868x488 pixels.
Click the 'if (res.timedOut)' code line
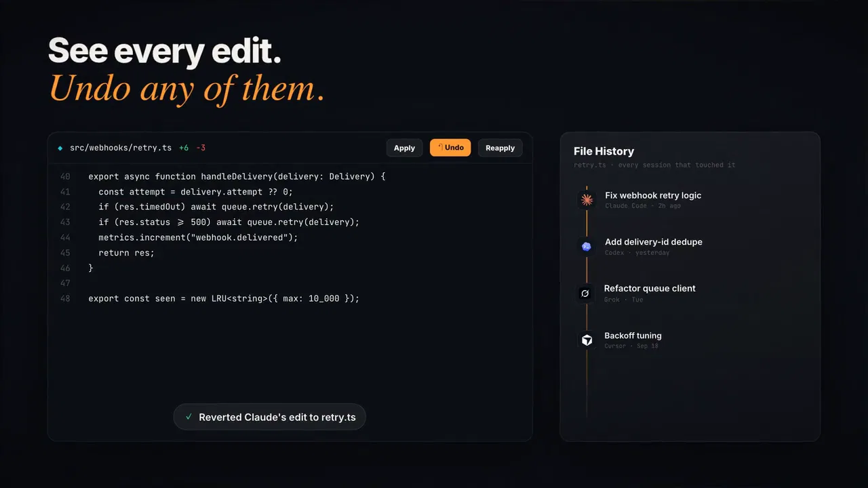216,207
